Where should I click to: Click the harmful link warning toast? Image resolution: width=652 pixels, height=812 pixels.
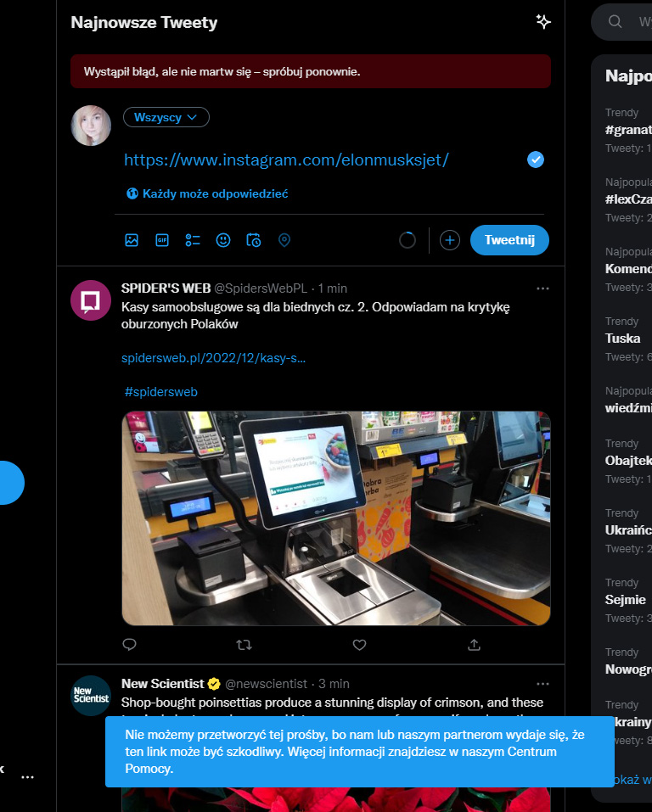point(360,752)
